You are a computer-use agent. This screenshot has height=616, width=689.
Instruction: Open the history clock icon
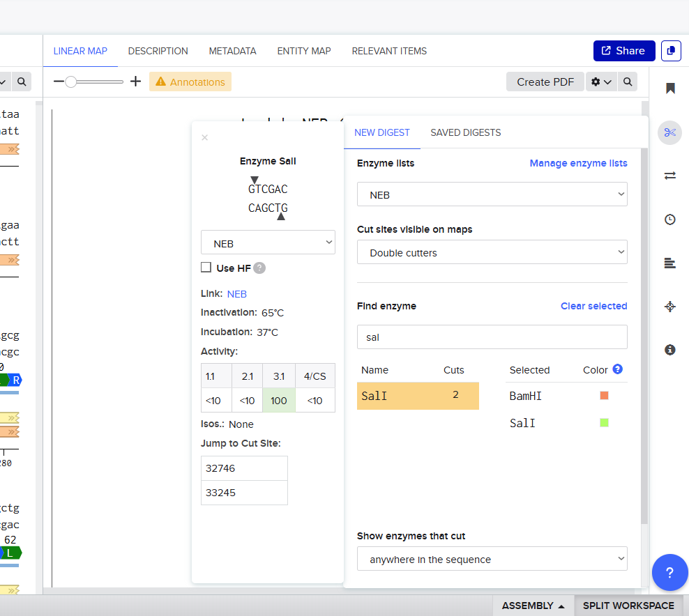click(670, 220)
